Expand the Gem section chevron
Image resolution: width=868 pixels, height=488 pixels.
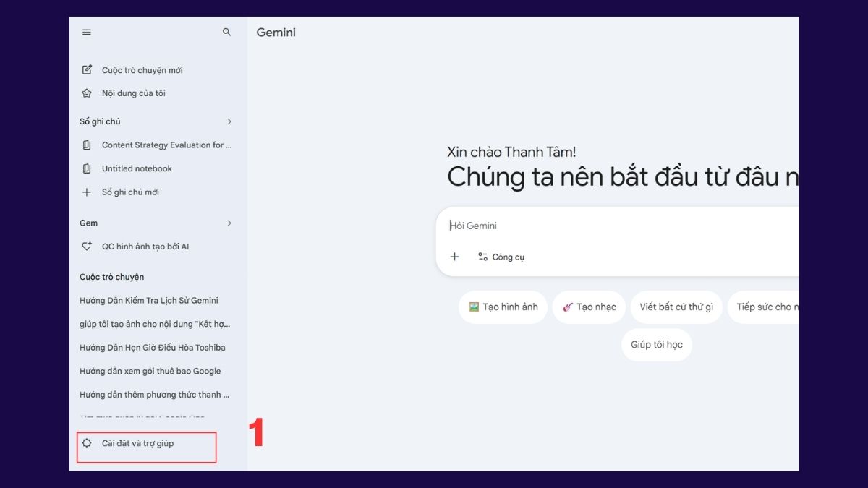pyautogui.click(x=229, y=223)
